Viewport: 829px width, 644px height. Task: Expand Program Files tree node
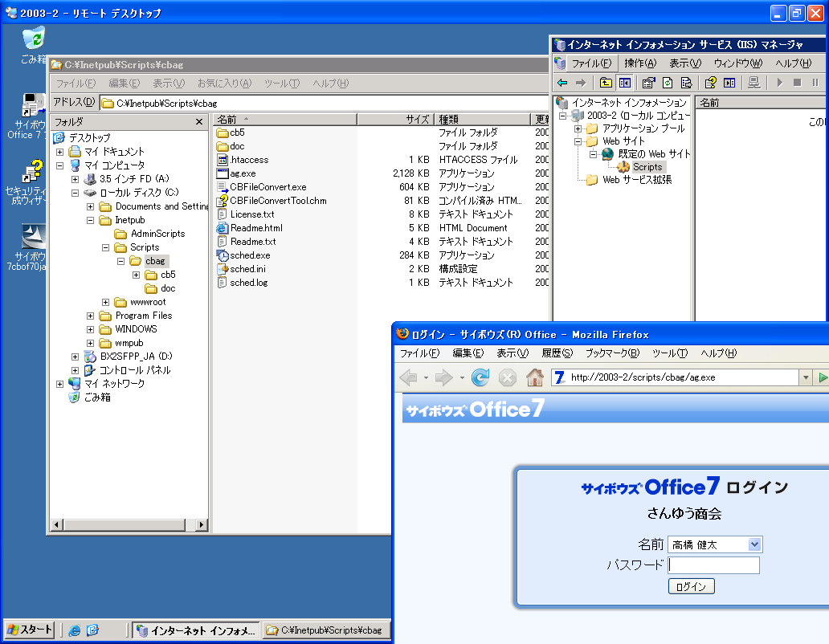coord(91,316)
